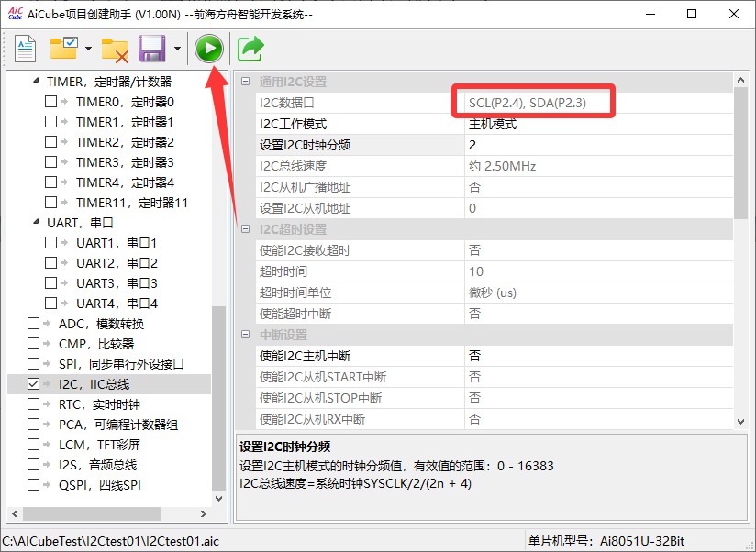Select the I2C，IIC总线 tree item label
This screenshot has height=552, width=756.
coord(94,384)
